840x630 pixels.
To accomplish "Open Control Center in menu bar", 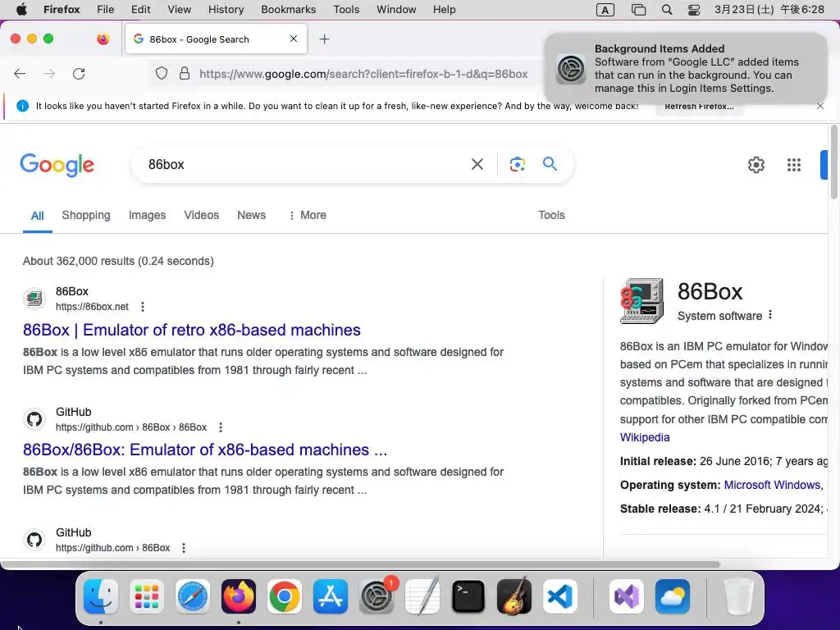I will click(x=694, y=10).
